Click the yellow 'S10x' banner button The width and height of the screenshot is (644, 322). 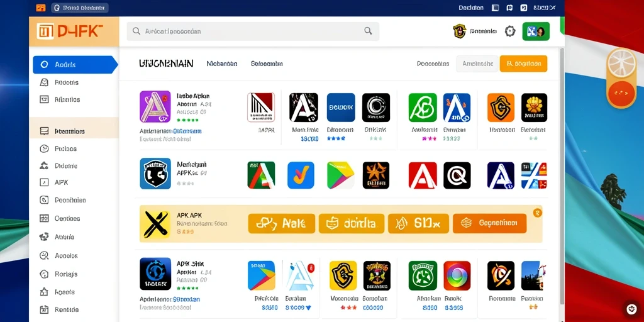tap(418, 223)
